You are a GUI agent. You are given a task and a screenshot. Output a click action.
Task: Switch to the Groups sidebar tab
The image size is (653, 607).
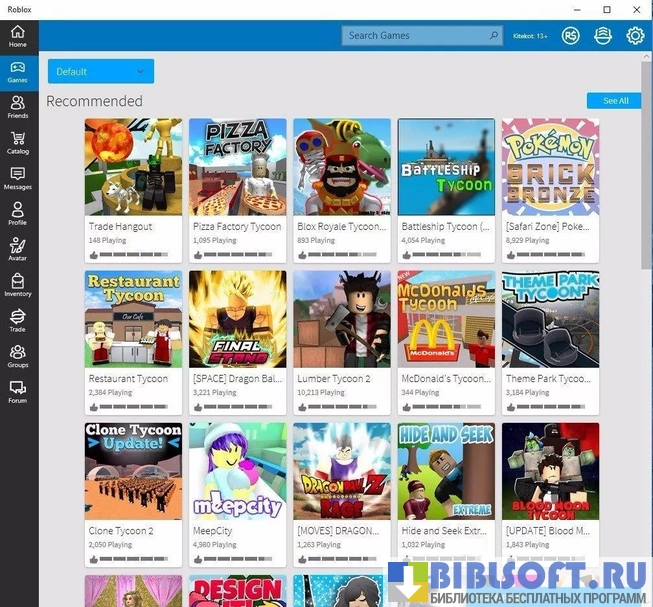tap(18, 354)
